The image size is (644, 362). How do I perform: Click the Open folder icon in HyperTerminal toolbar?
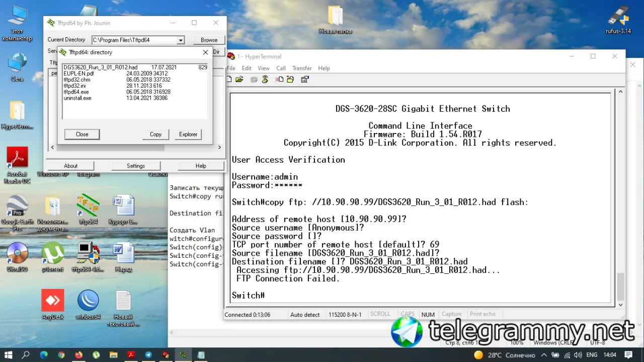tap(239, 80)
